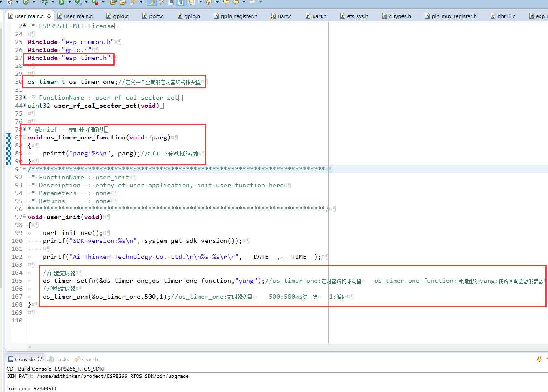Image resolution: width=548 pixels, height=392 pixels.
Task: Expand folded @brief comment at line 78
Action: click(25, 129)
